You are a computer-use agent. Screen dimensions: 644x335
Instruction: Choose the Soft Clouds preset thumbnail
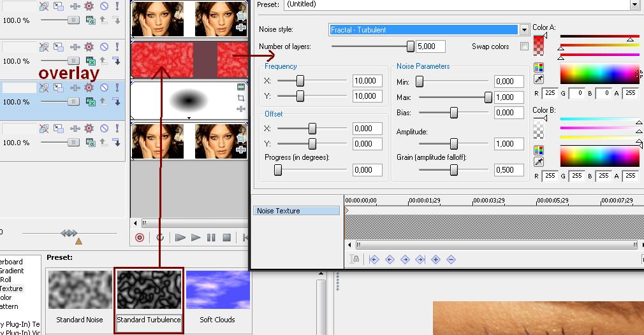[x=217, y=290]
